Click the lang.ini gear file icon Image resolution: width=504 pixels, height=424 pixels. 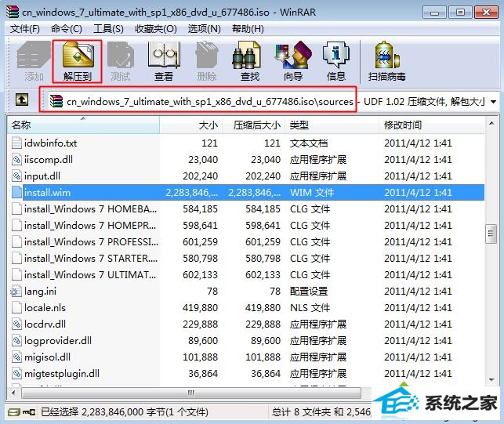click(16, 291)
